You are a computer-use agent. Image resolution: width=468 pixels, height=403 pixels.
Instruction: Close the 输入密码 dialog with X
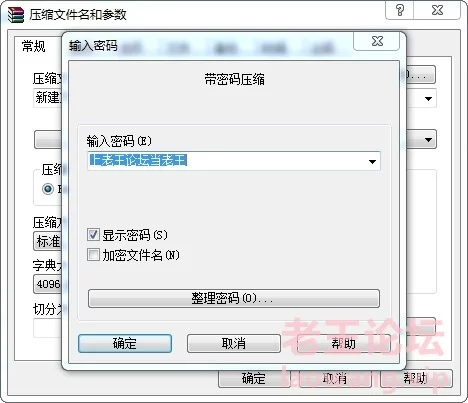(x=377, y=41)
